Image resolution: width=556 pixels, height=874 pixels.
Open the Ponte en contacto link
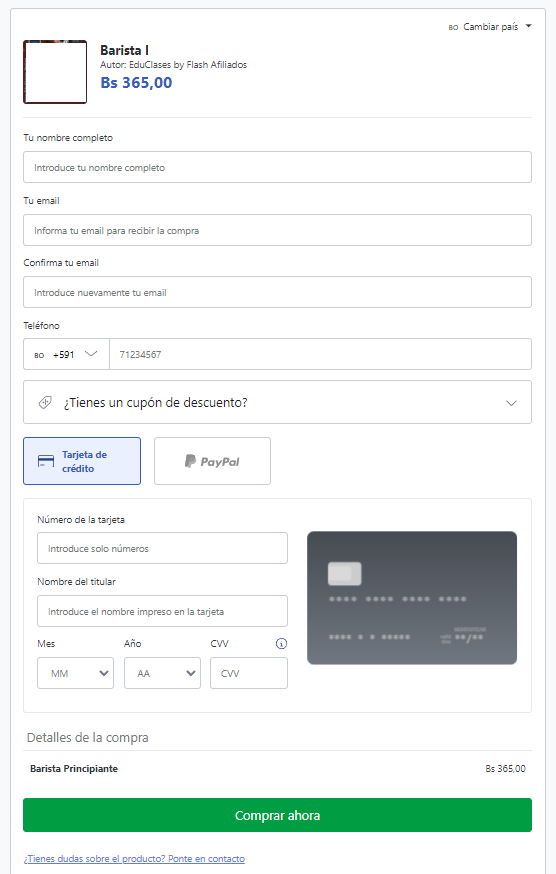pos(206,858)
